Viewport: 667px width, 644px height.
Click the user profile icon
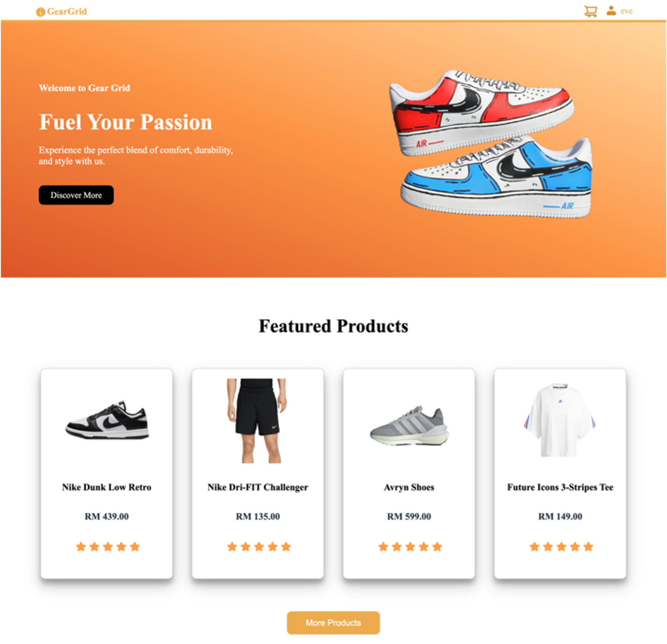click(x=611, y=11)
